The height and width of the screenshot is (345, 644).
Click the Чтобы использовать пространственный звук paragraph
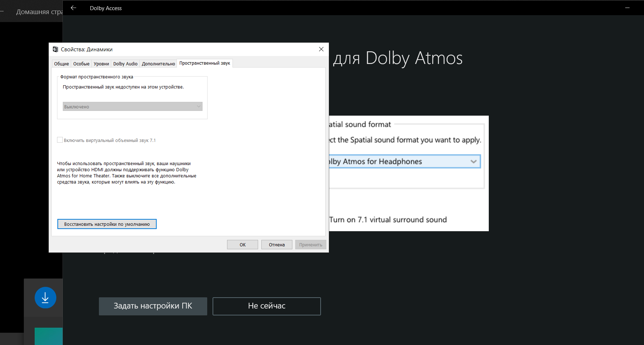pos(127,173)
